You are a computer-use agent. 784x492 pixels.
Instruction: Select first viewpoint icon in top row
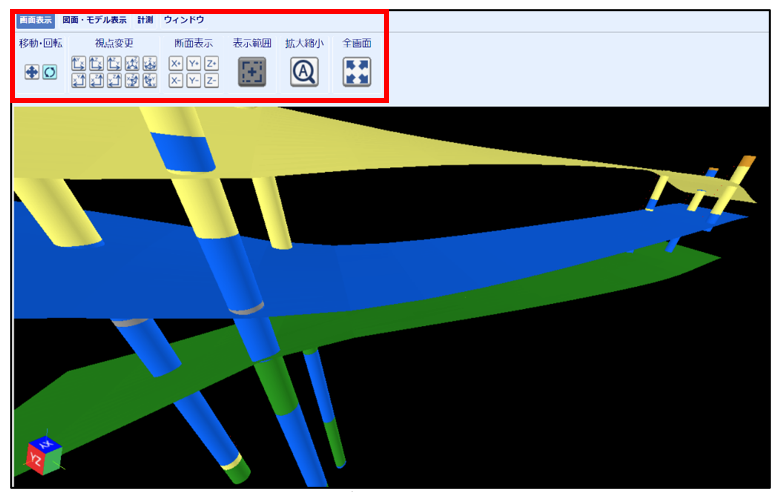pyautogui.click(x=80, y=63)
